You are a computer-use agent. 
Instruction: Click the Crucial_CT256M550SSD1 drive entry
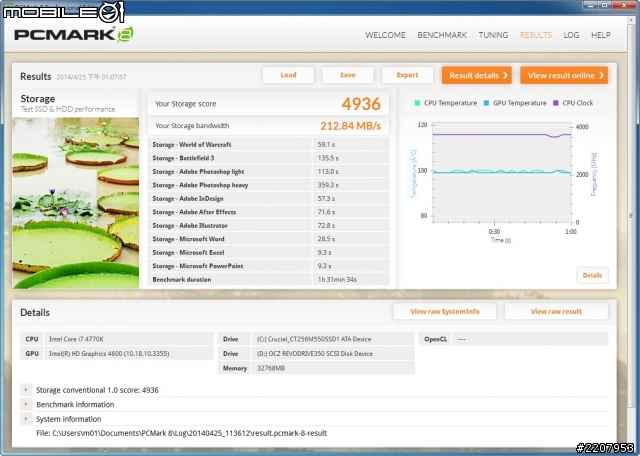(x=333, y=339)
